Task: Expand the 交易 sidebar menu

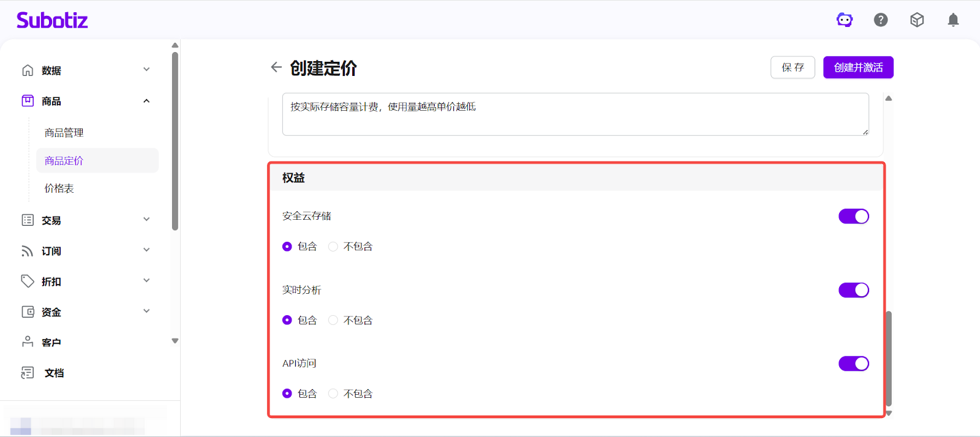Action: pyautogui.click(x=86, y=220)
